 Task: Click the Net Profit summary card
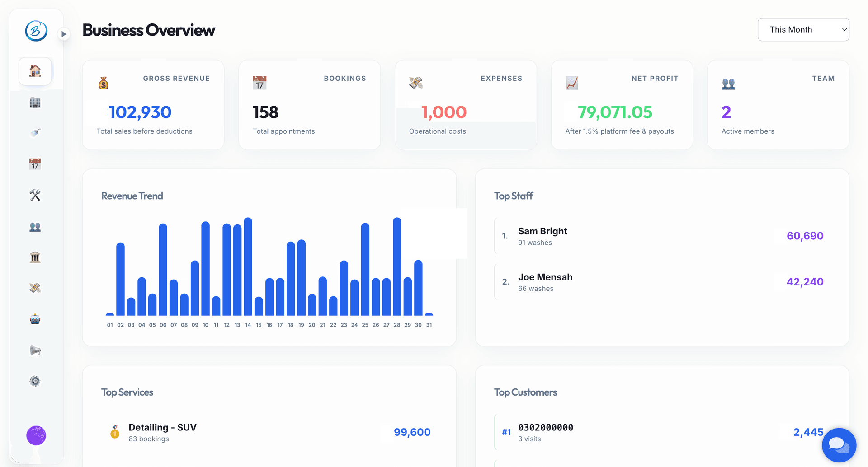pos(622,105)
